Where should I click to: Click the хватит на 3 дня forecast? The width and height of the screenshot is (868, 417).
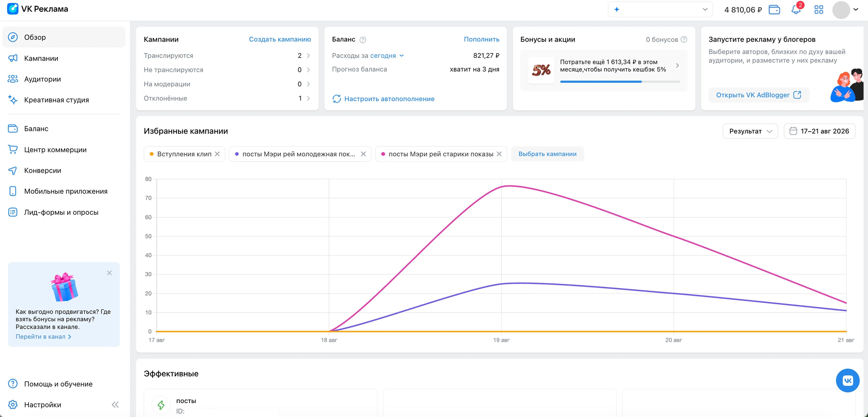pyautogui.click(x=475, y=69)
